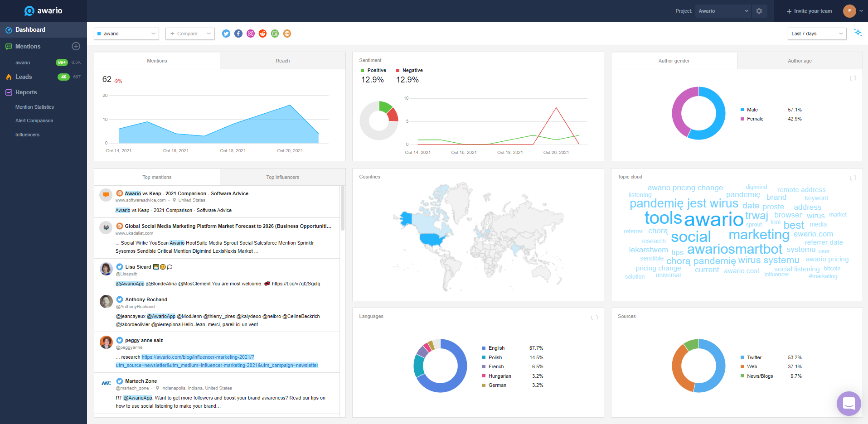Open Global Social Media Marketing Platform mention

[x=228, y=226]
